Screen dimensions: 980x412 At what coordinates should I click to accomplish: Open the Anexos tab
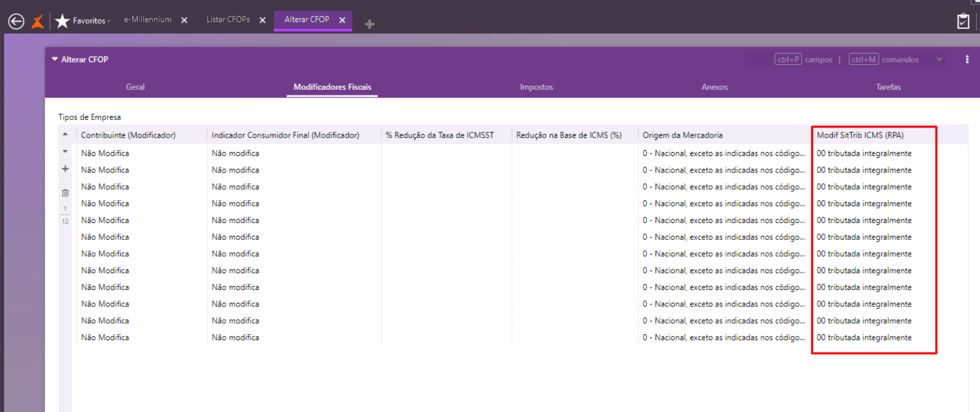click(714, 87)
